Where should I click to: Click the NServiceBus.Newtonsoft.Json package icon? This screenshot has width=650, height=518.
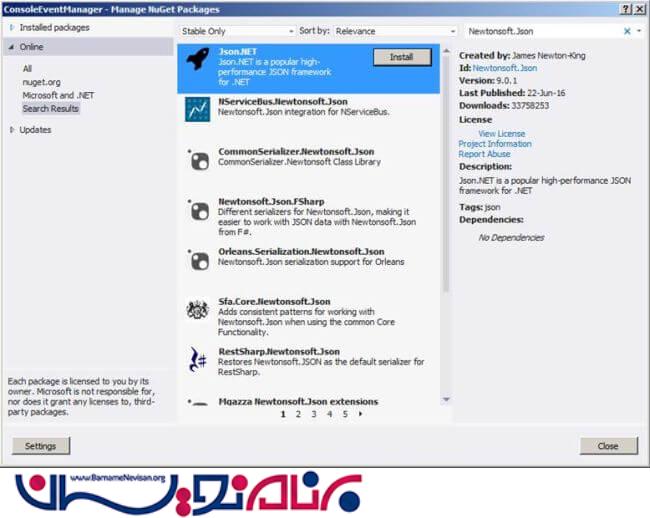(x=198, y=109)
